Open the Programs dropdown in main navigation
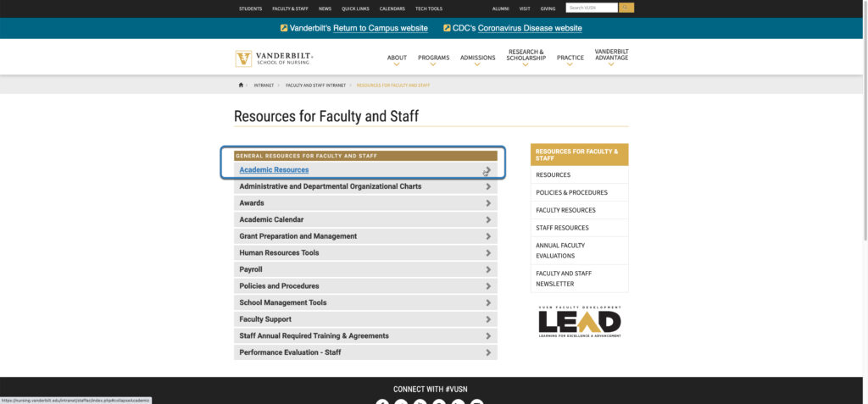This screenshot has width=868, height=404. point(433,58)
